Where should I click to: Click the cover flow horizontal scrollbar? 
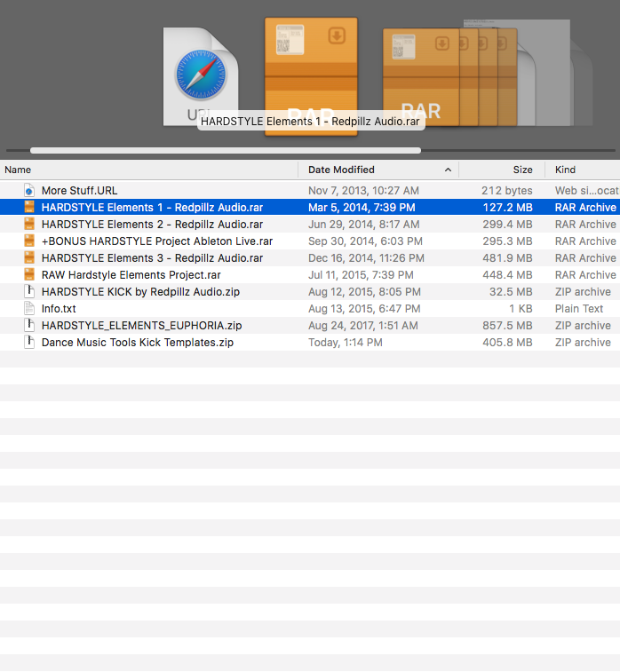[226, 150]
